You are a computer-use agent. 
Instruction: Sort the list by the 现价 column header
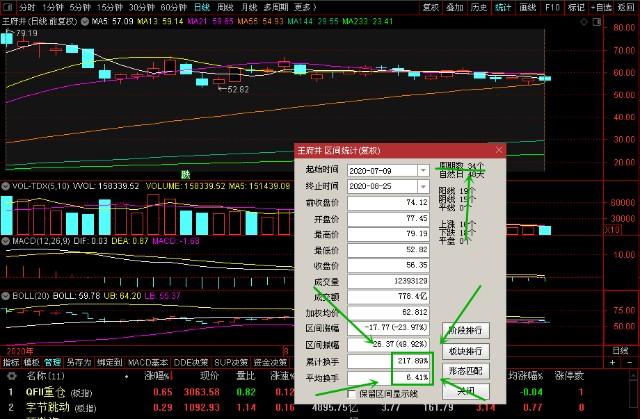pos(210,376)
